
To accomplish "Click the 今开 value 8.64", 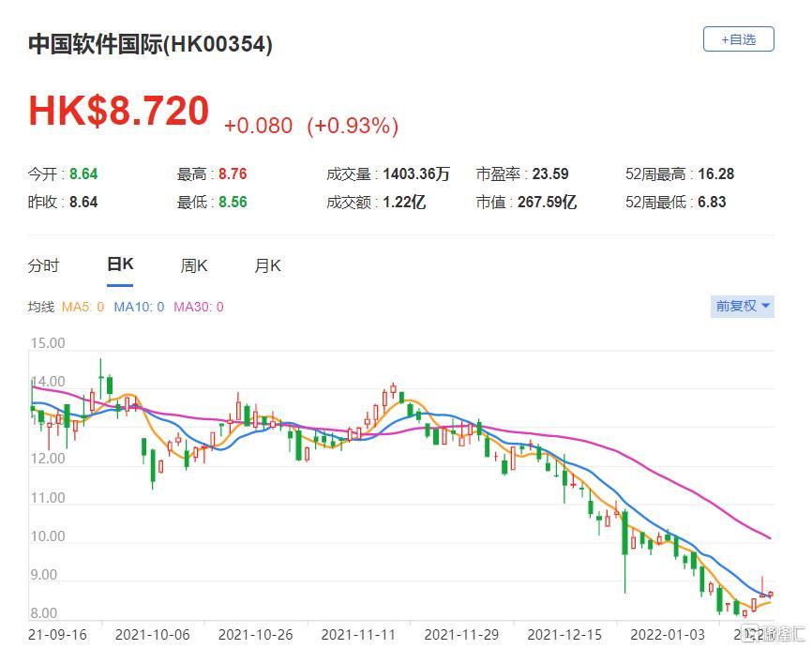I will pos(83,174).
